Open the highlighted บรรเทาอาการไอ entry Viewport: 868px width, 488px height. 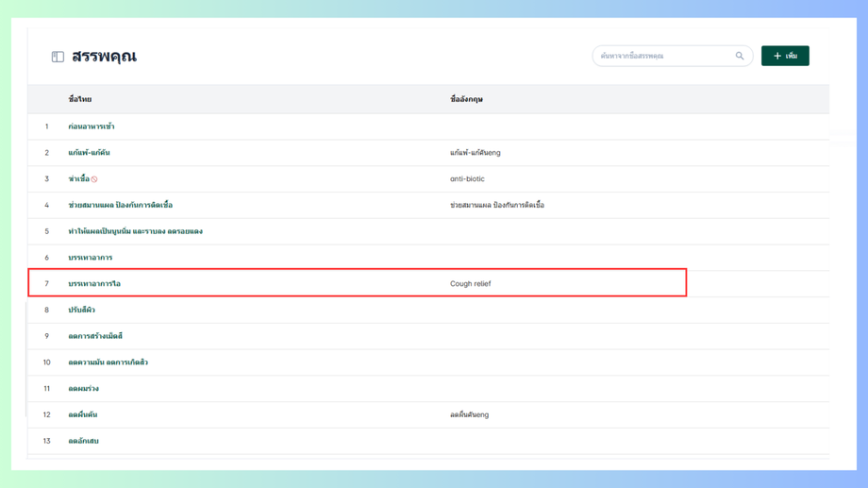point(94,283)
